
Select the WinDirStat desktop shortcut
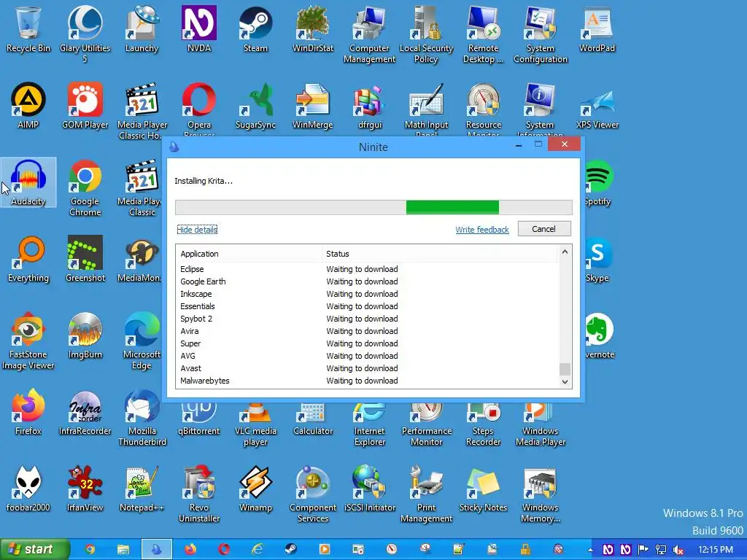click(312, 28)
